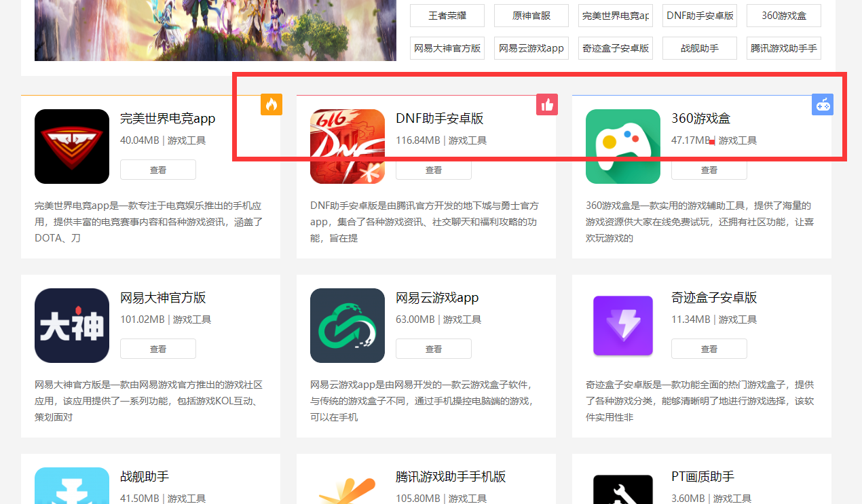Open the DNF助手安卓版 app logo
The image size is (862, 504).
click(347, 147)
